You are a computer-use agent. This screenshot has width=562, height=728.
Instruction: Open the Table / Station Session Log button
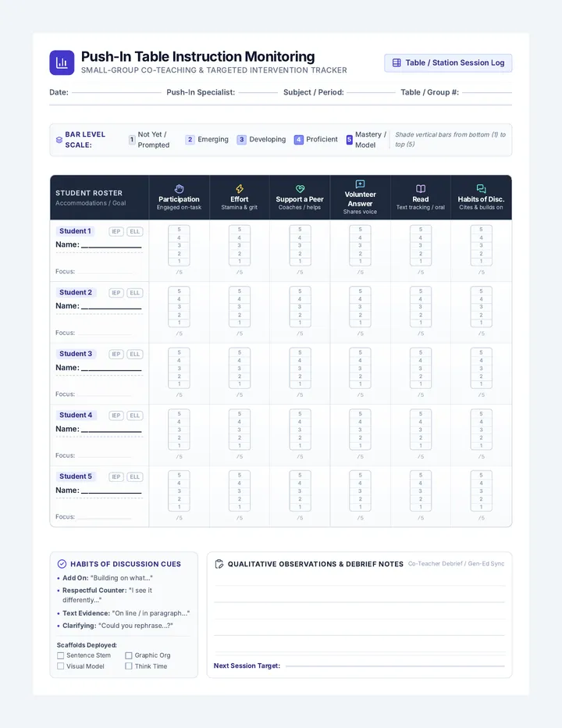click(448, 62)
